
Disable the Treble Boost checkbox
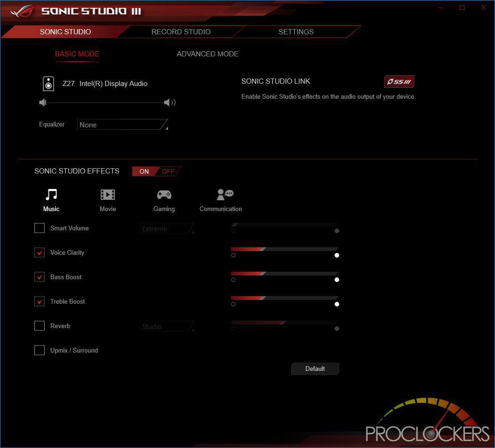[40, 301]
